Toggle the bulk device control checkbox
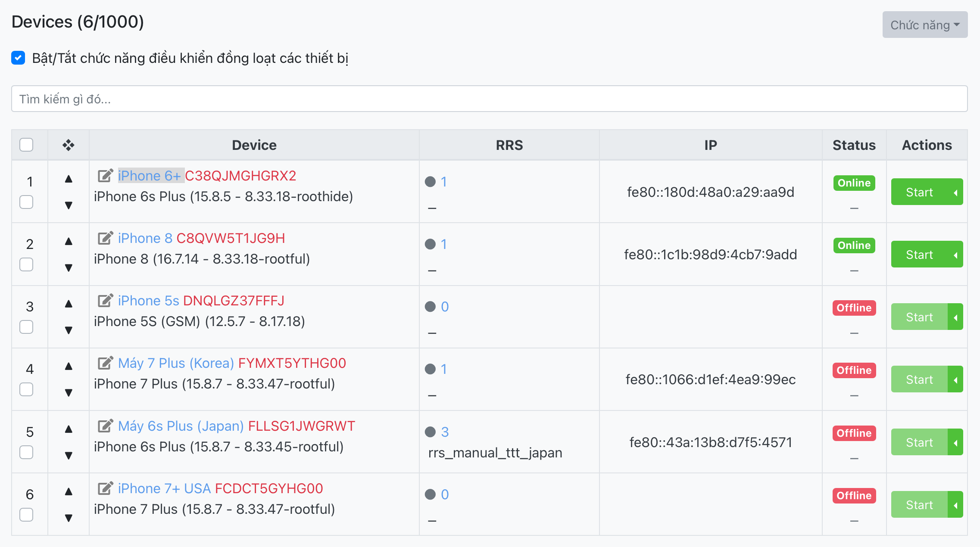 tap(18, 58)
